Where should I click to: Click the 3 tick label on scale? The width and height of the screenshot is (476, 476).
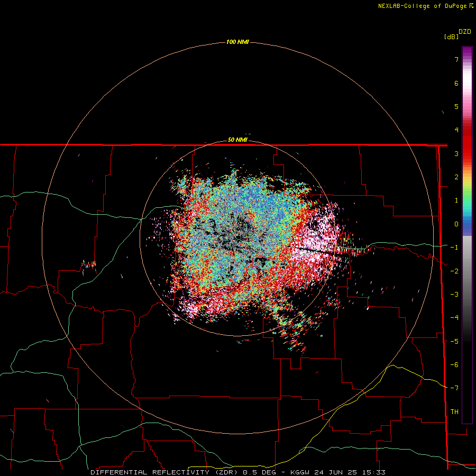coord(456,153)
